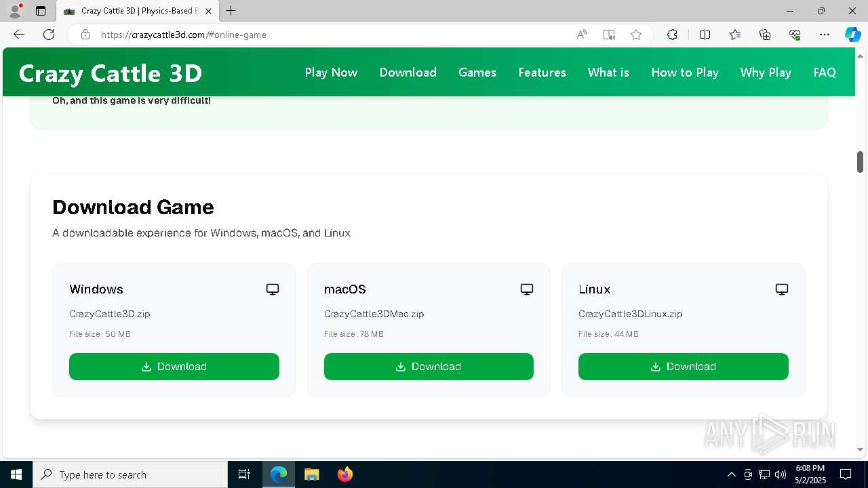This screenshot has width=868, height=488.
Task: Open Extensions puzzle icon
Action: 672,35
